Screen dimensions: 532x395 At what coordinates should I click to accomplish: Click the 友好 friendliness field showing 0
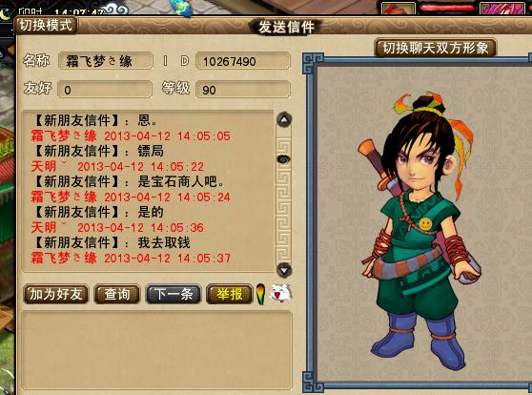point(105,90)
